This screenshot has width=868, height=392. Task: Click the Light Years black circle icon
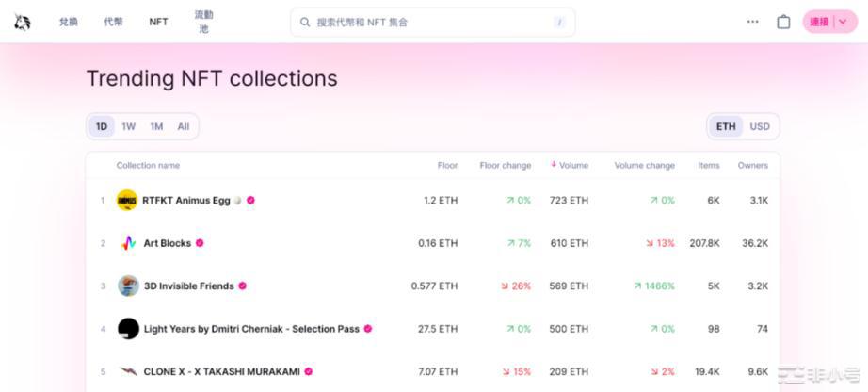pyautogui.click(x=128, y=329)
